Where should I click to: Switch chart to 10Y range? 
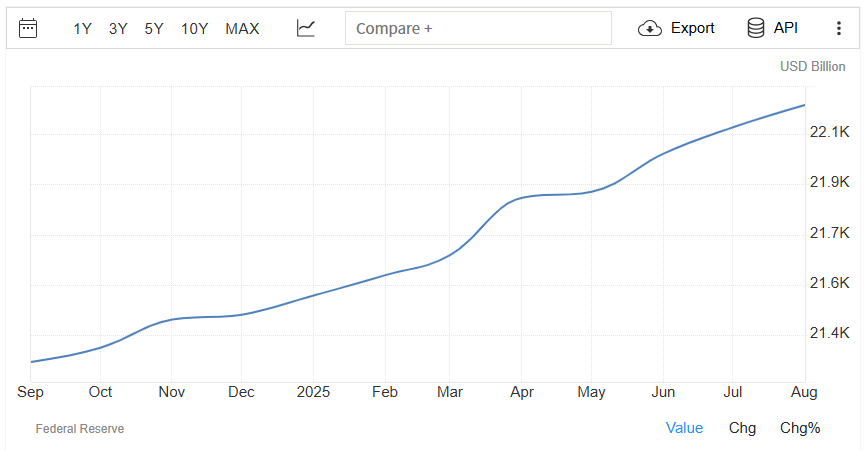194,29
